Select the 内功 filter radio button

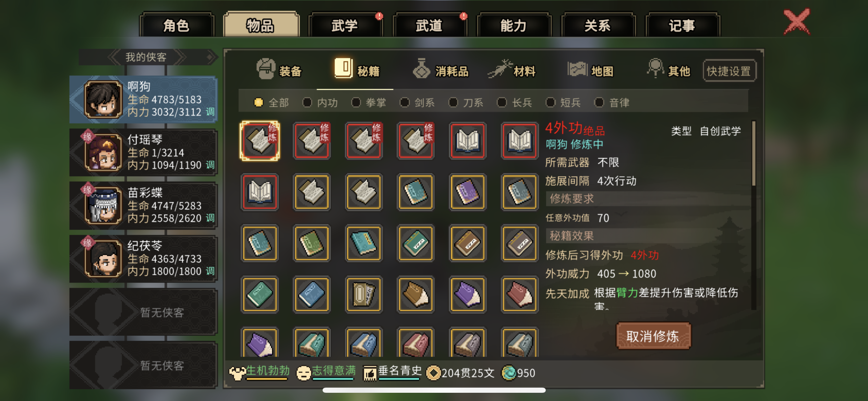click(307, 102)
